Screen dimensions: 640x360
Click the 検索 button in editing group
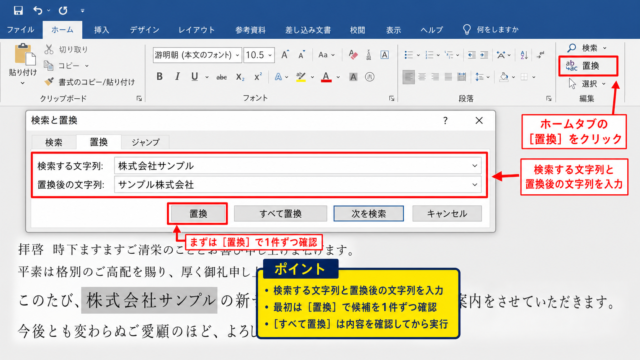click(x=586, y=48)
